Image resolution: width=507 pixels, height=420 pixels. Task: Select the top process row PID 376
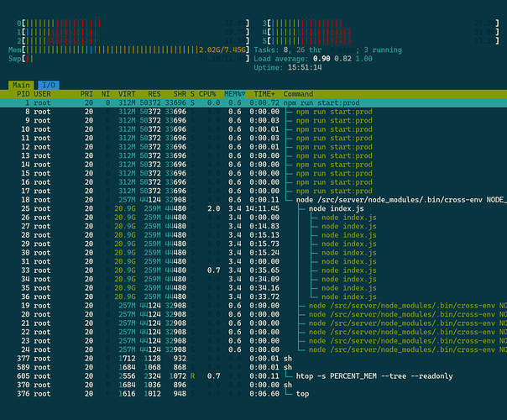point(252,393)
